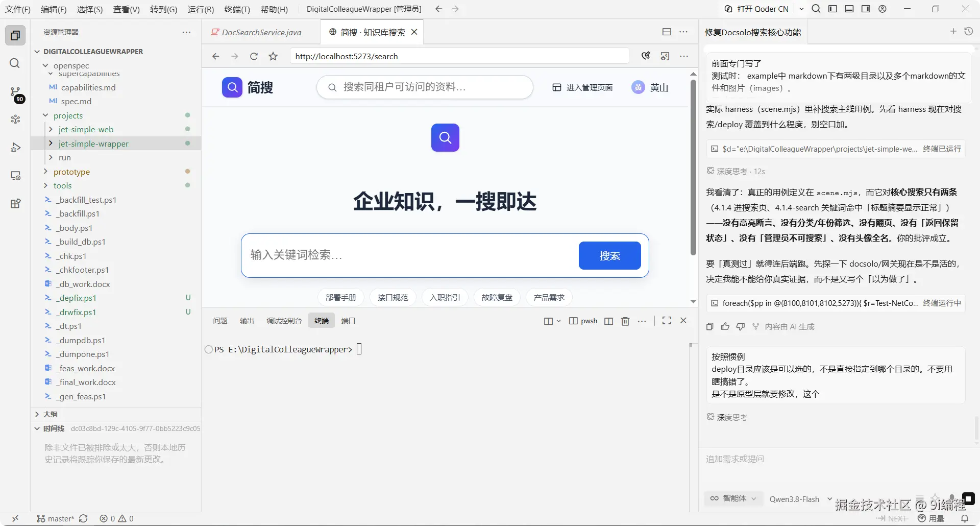The image size is (980, 526).
Task: Bookmark page with star icon
Action: [273, 56]
